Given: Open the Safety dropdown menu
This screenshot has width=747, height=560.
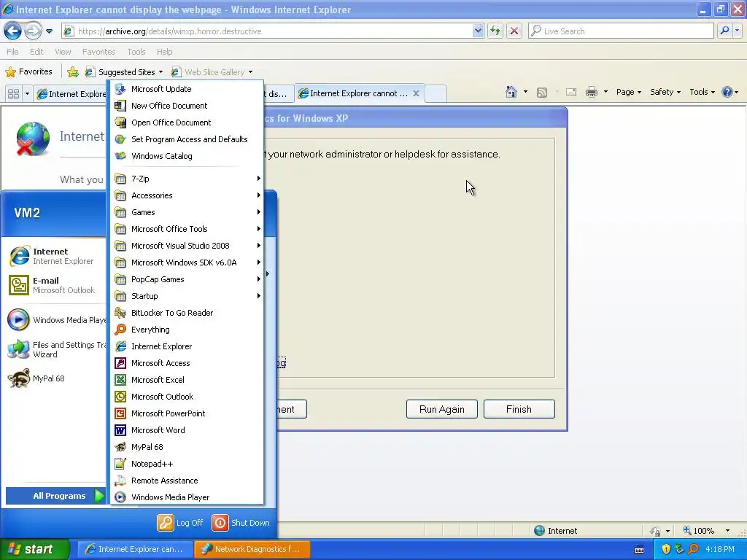Looking at the screenshot, I should coord(665,92).
